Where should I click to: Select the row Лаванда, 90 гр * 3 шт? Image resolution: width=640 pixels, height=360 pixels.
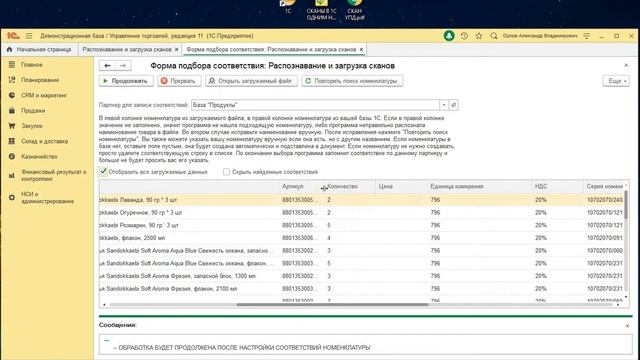(361, 200)
